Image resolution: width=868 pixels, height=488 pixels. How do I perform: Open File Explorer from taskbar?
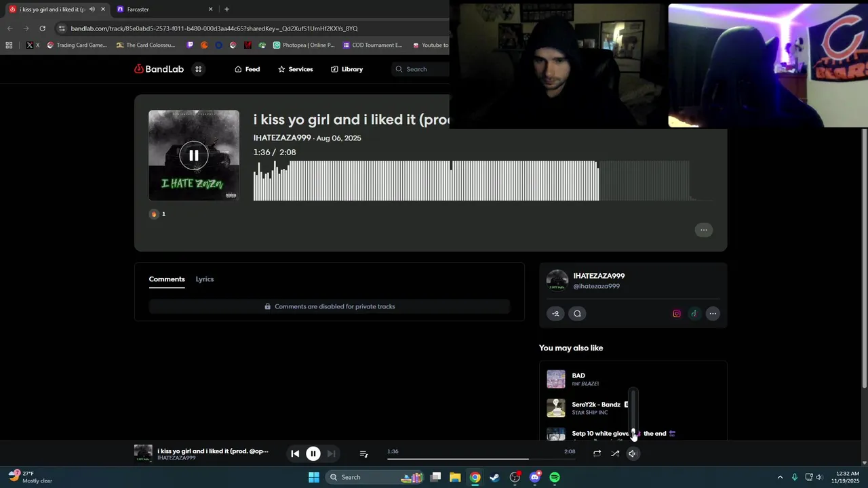click(455, 477)
